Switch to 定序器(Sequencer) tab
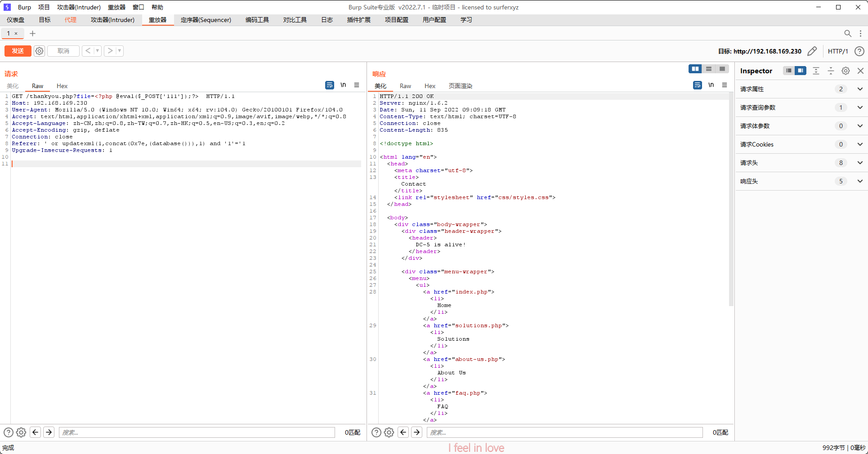Screen dimensions: 868x454 point(206,20)
